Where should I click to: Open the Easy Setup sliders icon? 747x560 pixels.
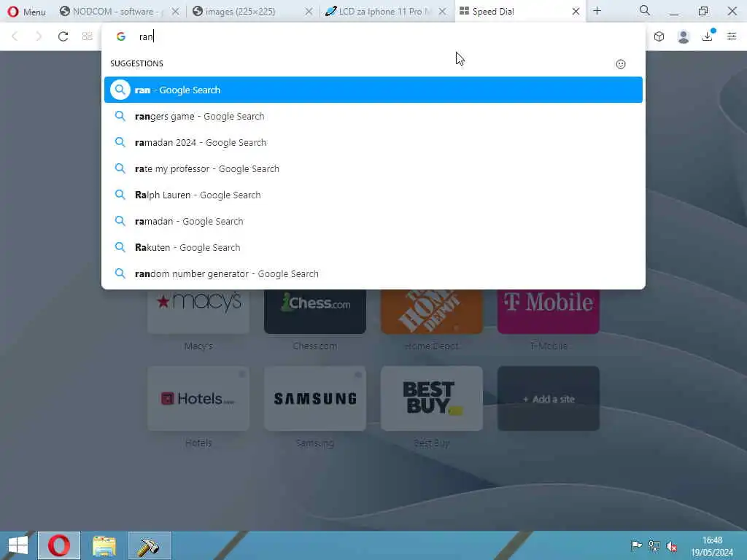pos(732,36)
